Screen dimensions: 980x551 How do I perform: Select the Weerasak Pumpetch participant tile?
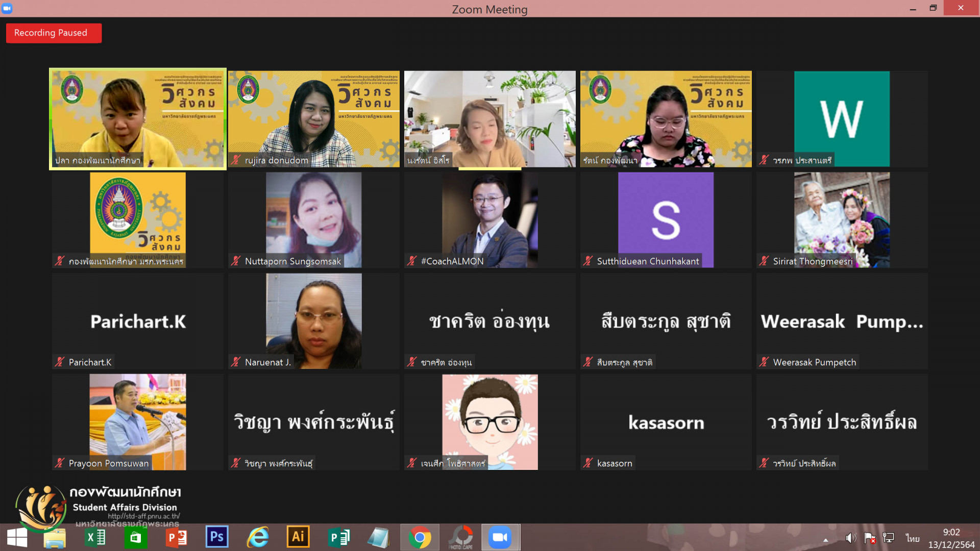[841, 321]
